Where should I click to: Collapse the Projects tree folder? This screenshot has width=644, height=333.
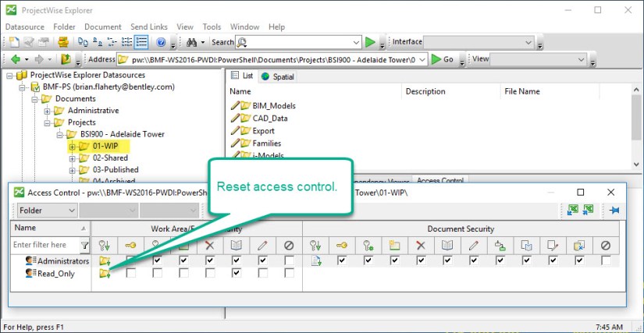coord(48,122)
